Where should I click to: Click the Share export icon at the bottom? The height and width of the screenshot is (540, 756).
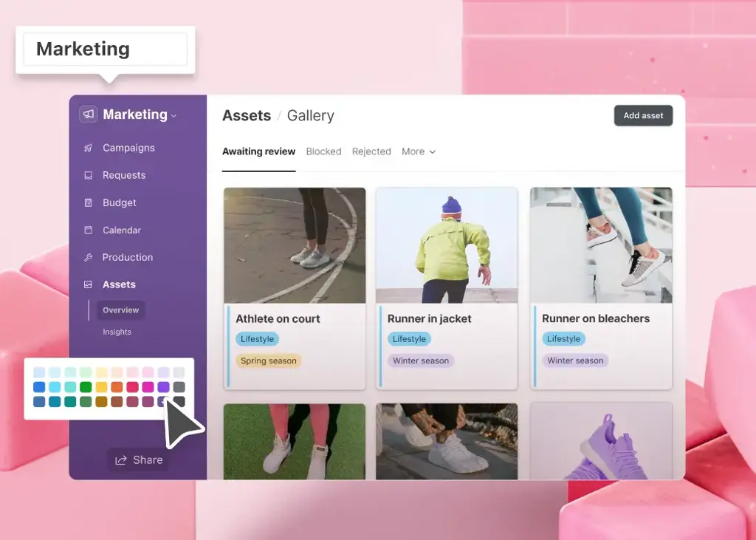tap(120, 459)
